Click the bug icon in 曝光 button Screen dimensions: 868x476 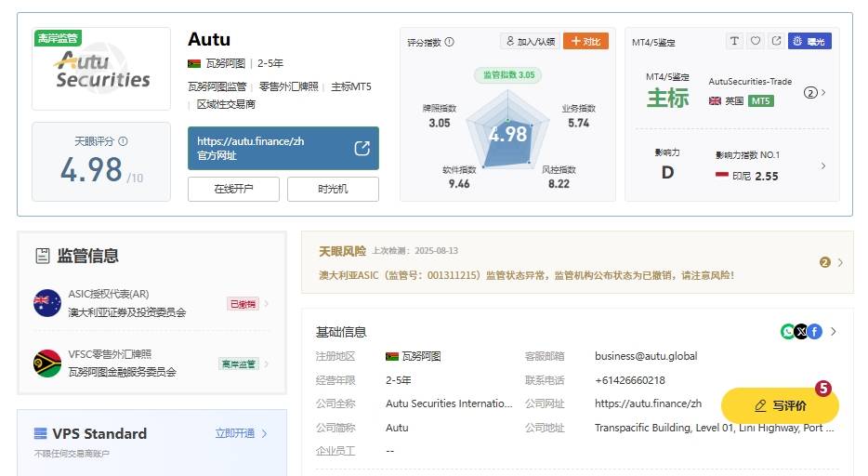tap(797, 41)
